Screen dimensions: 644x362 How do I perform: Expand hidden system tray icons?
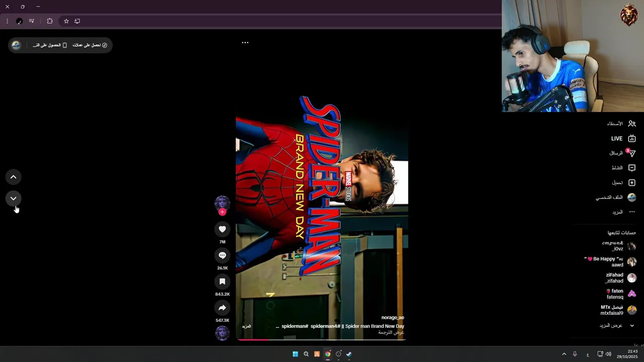click(x=564, y=354)
